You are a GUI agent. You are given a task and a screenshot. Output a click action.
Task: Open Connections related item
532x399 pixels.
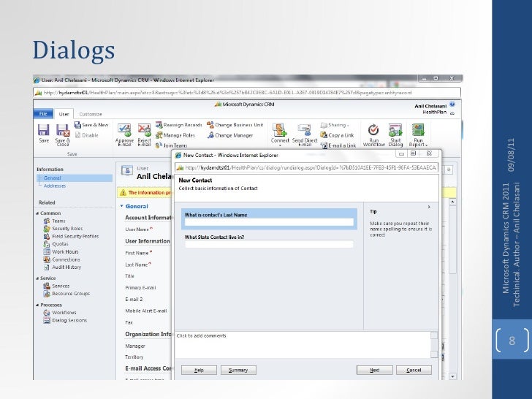tap(61, 259)
